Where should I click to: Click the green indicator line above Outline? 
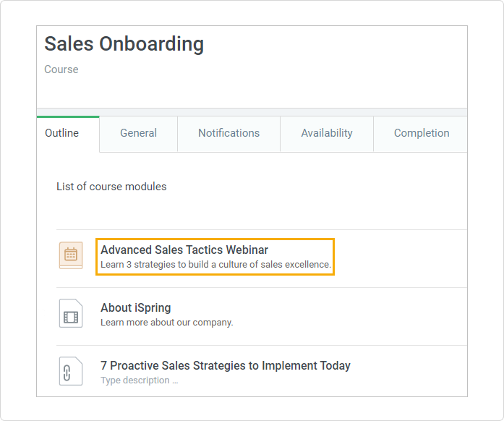68,116
